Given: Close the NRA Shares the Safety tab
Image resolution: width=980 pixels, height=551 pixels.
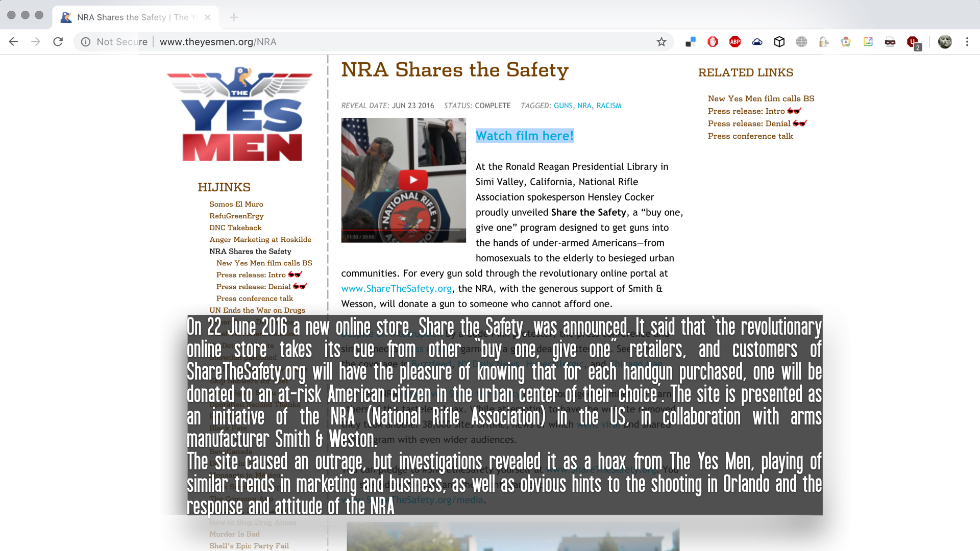Looking at the screenshot, I should (207, 17).
